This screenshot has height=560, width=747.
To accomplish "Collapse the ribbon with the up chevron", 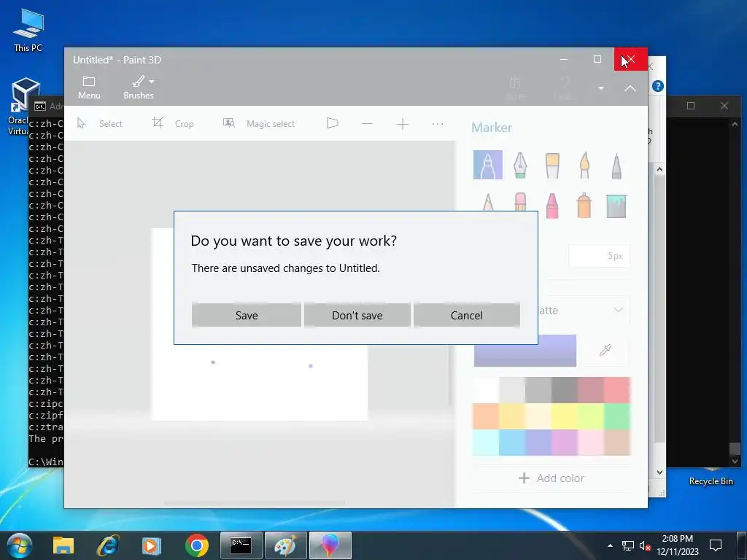I will click(x=630, y=88).
